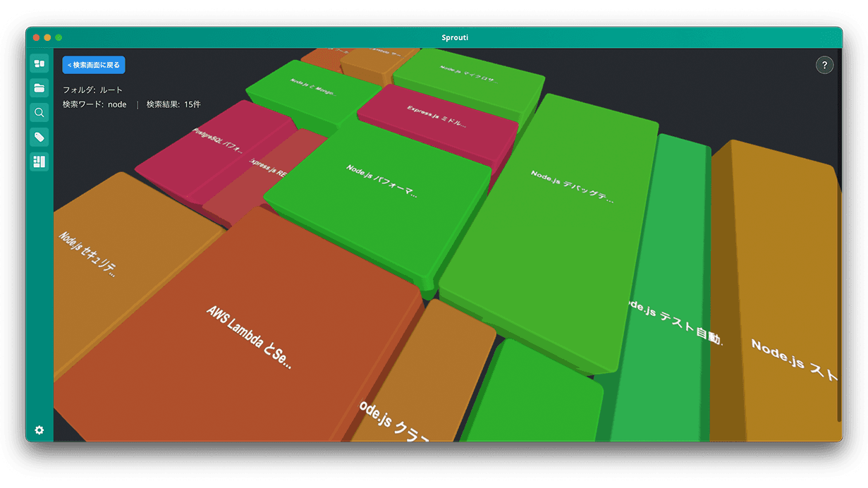Click the 検索ワード: node text
The image size is (868, 488).
[94, 104]
